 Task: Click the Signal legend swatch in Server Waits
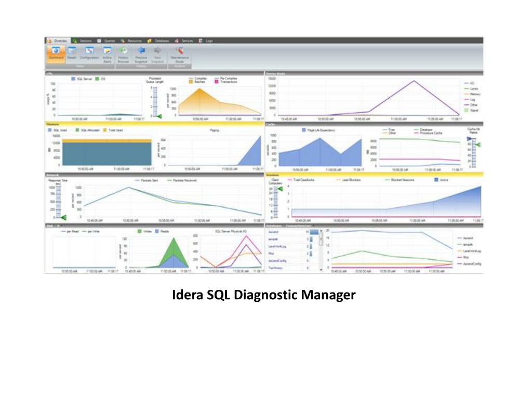tap(466, 110)
